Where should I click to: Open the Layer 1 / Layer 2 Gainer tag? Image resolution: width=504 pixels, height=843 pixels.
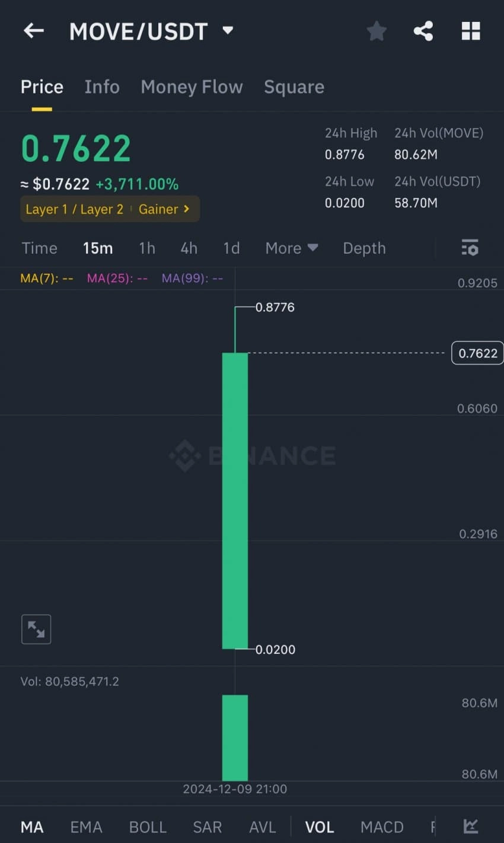[110, 209]
